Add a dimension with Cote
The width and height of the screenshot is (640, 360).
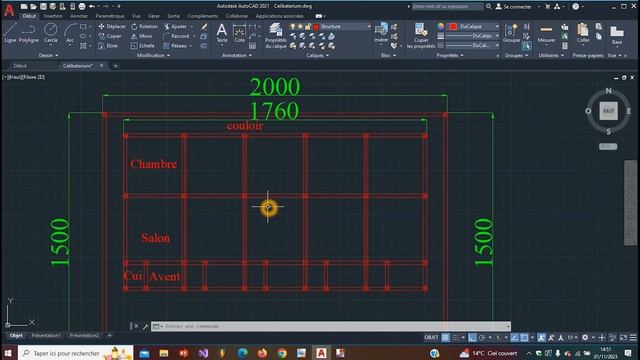[x=239, y=33]
